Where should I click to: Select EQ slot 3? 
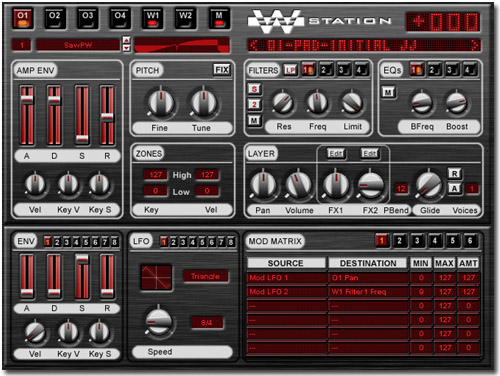click(452, 70)
